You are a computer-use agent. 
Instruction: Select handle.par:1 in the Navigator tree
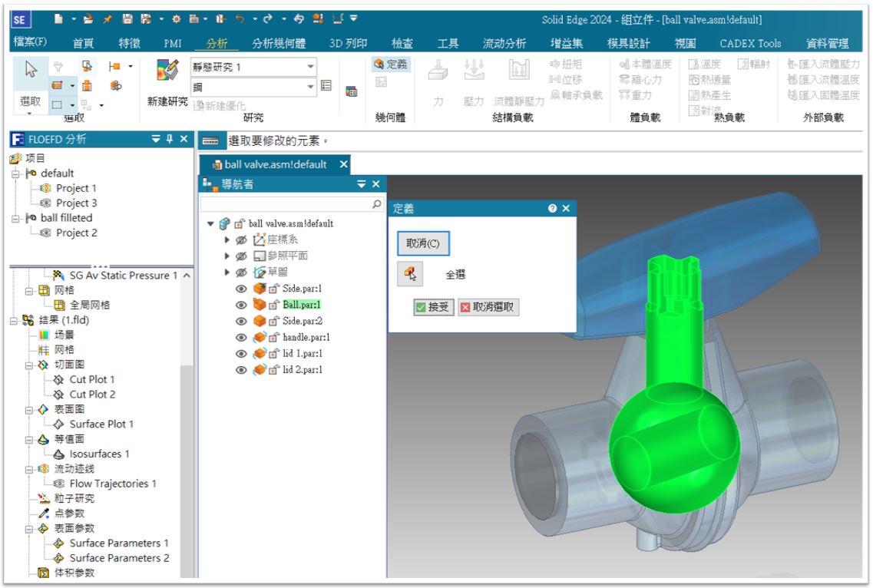pyautogui.click(x=306, y=337)
